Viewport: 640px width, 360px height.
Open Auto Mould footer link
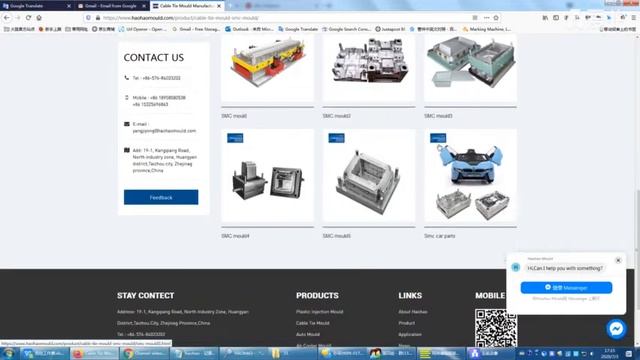[x=308, y=334]
